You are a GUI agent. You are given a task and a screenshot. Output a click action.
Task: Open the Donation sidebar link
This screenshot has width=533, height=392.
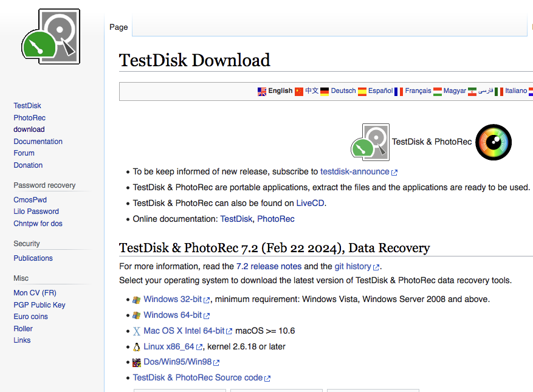coord(28,165)
